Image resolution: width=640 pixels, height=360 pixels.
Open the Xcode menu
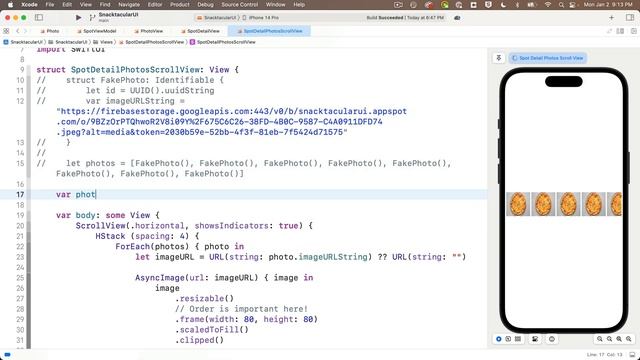click(x=29, y=4)
